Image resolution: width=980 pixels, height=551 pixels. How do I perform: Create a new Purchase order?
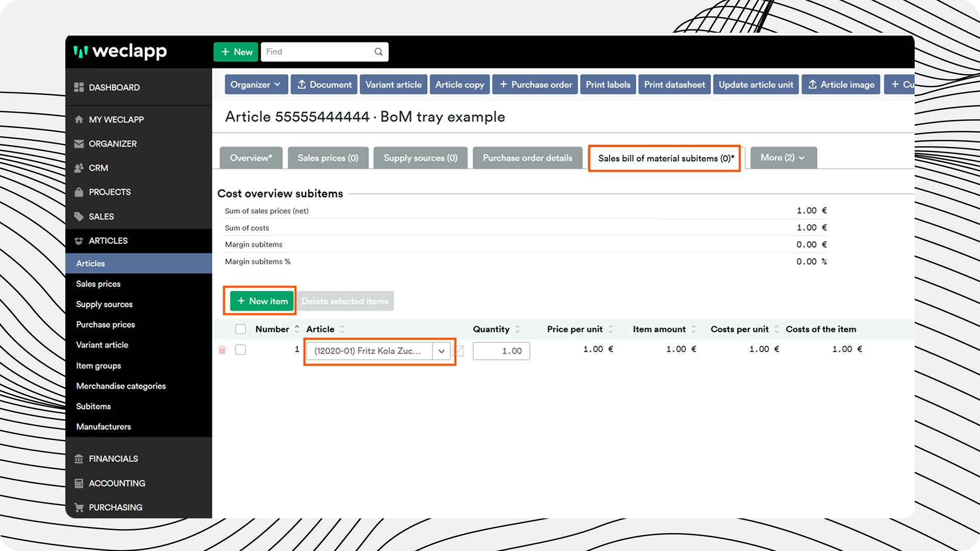pyautogui.click(x=535, y=85)
